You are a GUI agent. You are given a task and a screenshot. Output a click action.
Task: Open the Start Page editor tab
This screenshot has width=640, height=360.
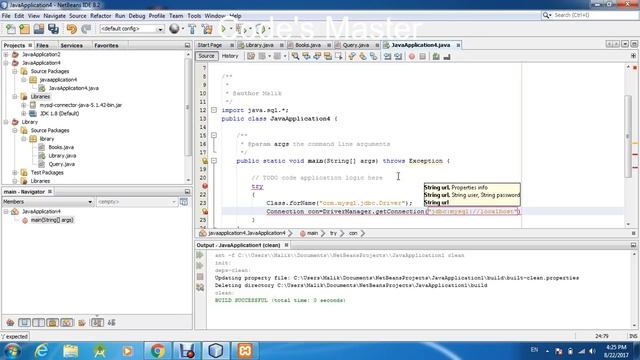[210, 45]
